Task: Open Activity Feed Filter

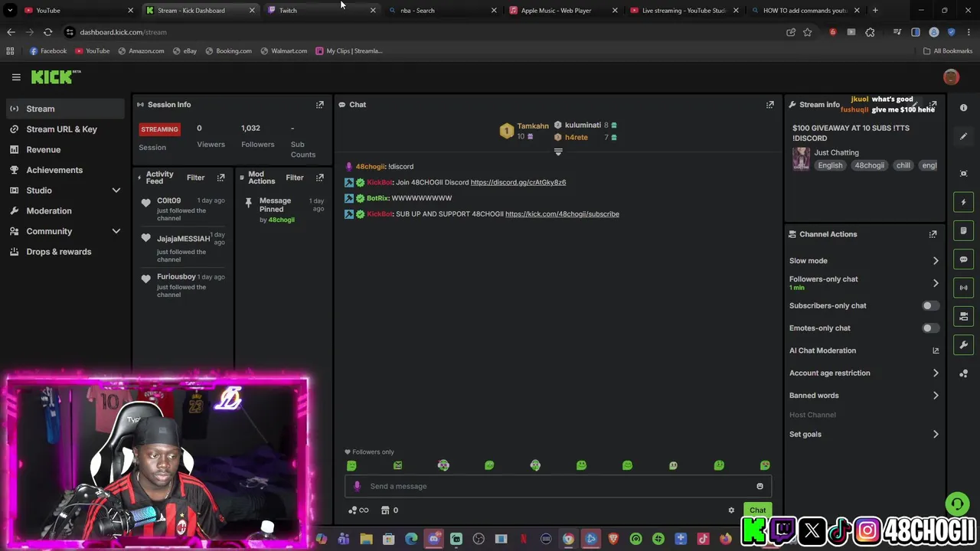Action: point(195,178)
